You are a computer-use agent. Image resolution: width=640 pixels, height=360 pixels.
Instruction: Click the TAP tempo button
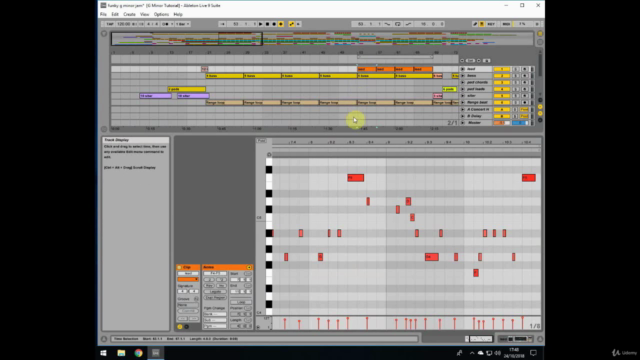110,24
